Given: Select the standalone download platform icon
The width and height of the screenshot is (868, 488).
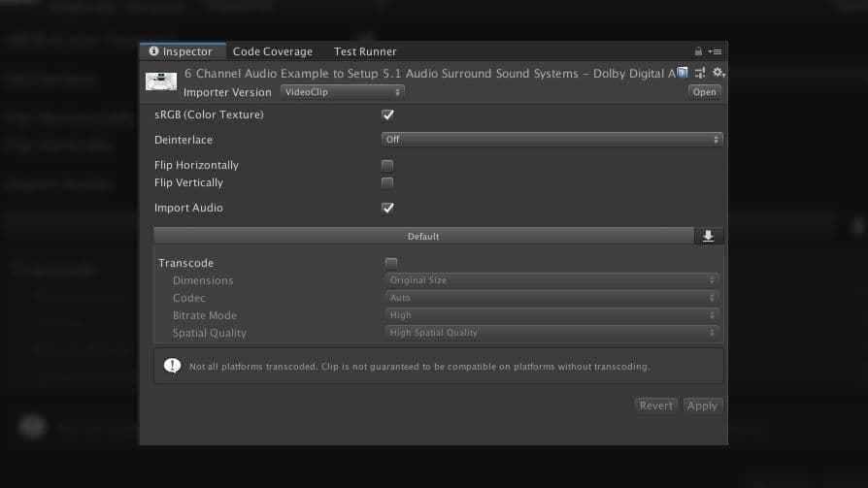Looking at the screenshot, I should 708,236.
